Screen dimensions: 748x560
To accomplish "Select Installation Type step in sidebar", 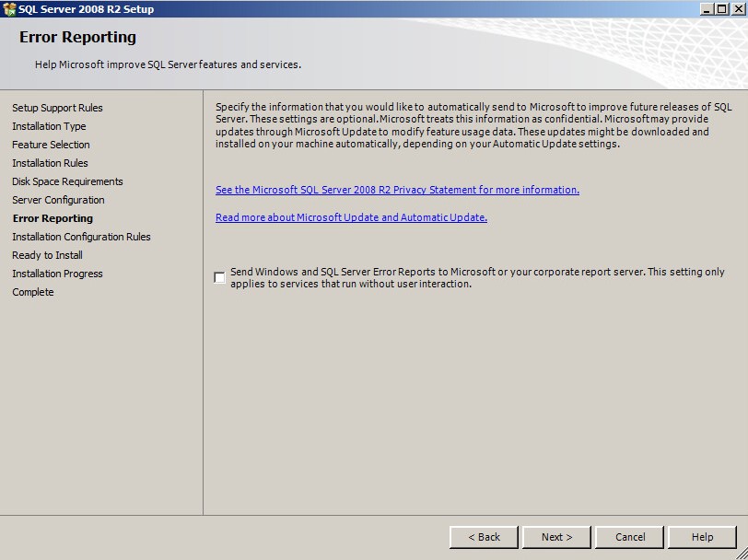I will [x=49, y=126].
